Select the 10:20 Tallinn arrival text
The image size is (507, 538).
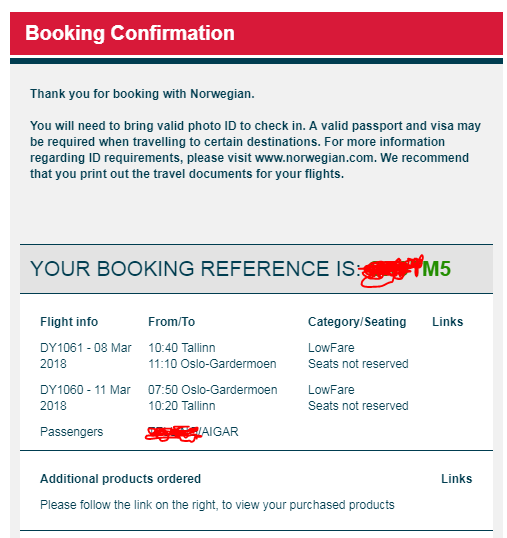[x=182, y=406]
